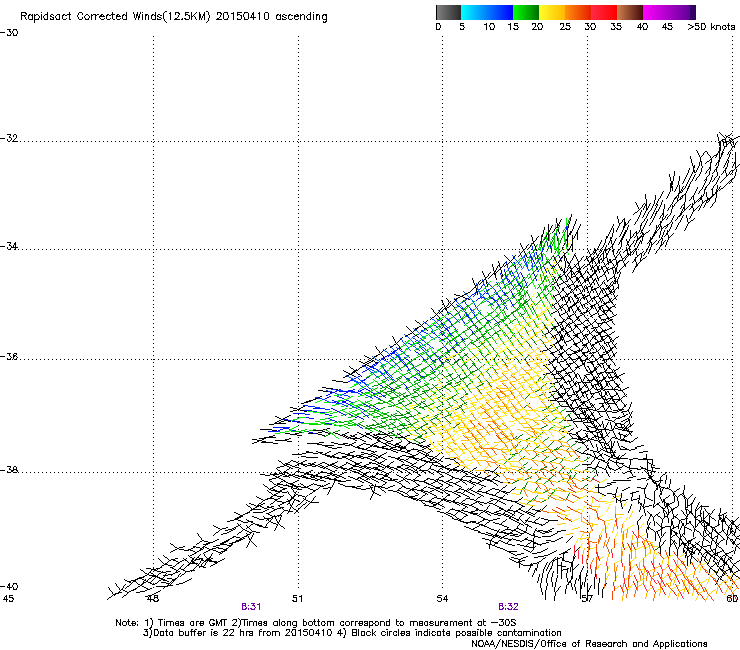Click the purple '8:31' swath time label
Viewport: 740px width, 650px height.
pyautogui.click(x=251, y=607)
